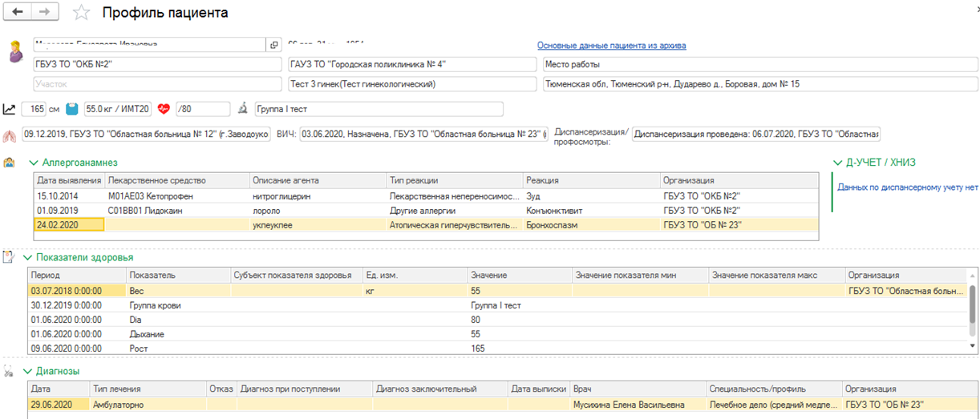Click the health indicators table vertical scrollbar

point(974,312)
